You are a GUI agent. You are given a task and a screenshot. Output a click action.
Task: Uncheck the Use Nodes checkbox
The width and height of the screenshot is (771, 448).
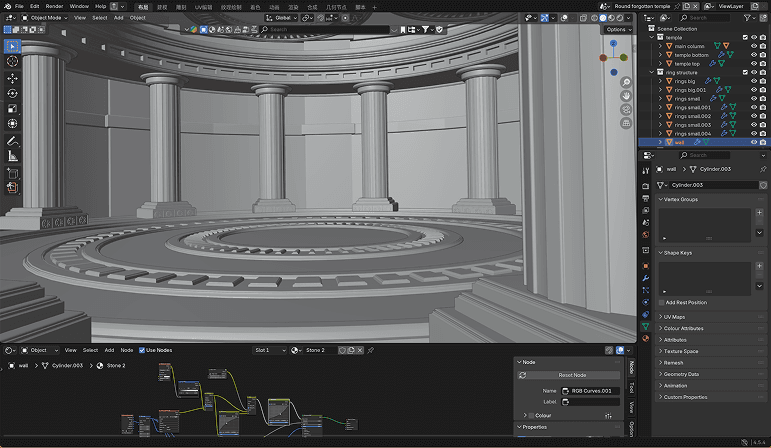click(x=141, y=350)
